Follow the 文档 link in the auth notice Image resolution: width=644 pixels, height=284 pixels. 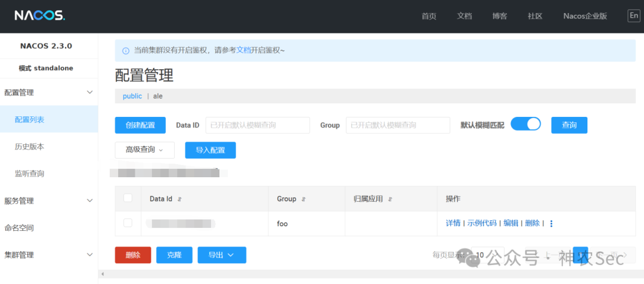pos(243,50)
